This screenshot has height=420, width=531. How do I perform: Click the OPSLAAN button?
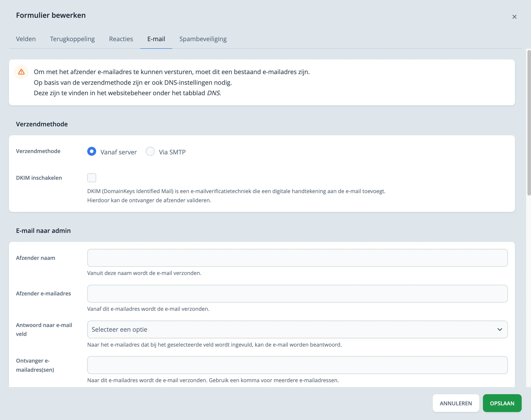pyautogui.click(x=502, y=403)
